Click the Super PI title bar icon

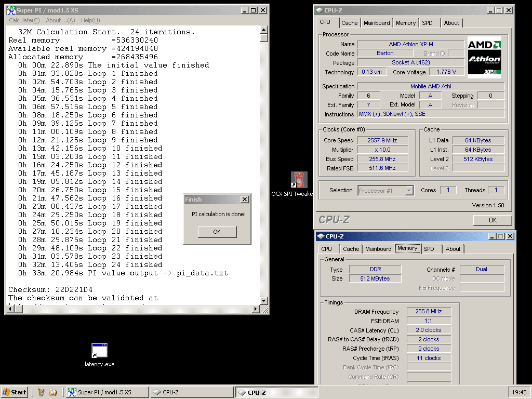(11, 10)
